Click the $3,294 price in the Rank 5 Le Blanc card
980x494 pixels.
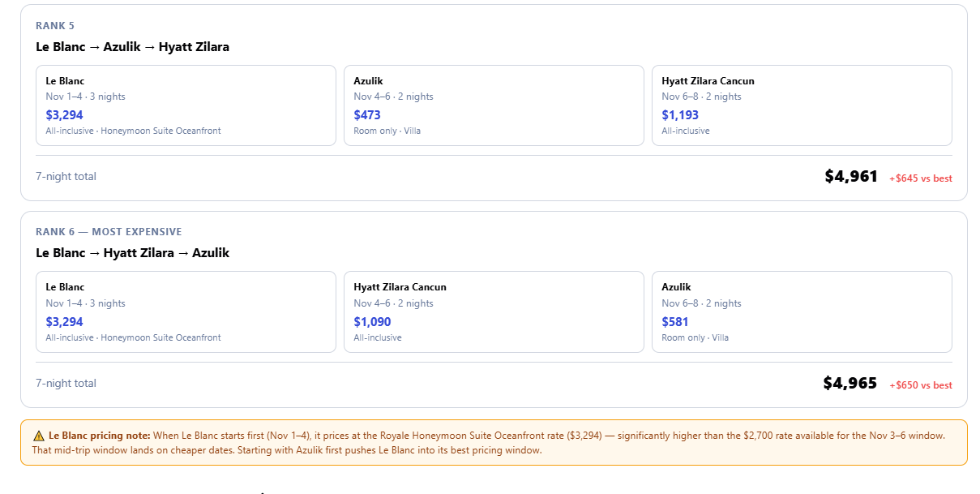click(65, 115)
